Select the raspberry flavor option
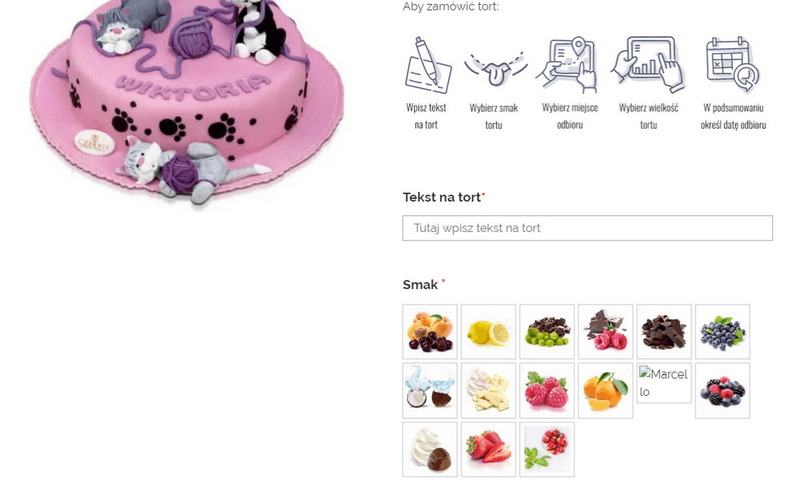Viewport: 800px width, 500px height. click(547, 391)
